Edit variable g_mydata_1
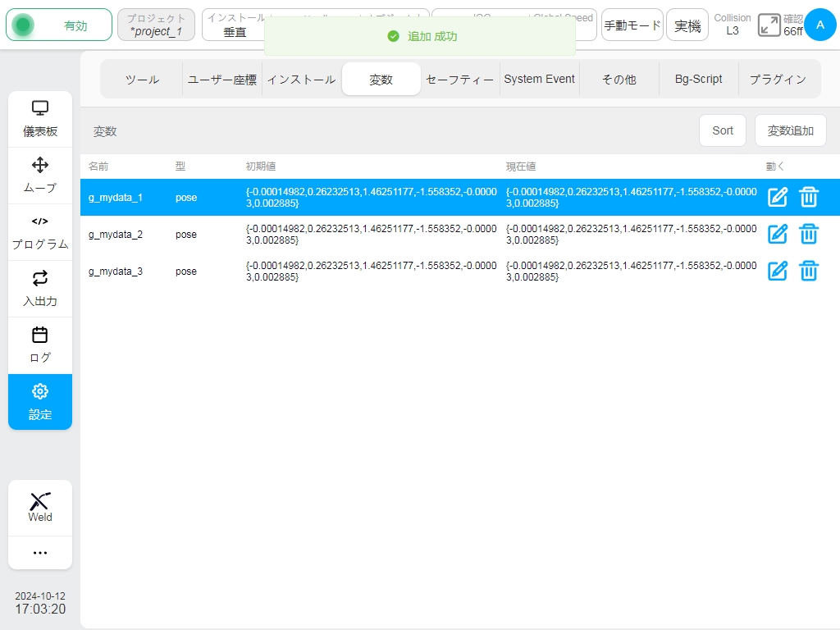 (778, 197)
